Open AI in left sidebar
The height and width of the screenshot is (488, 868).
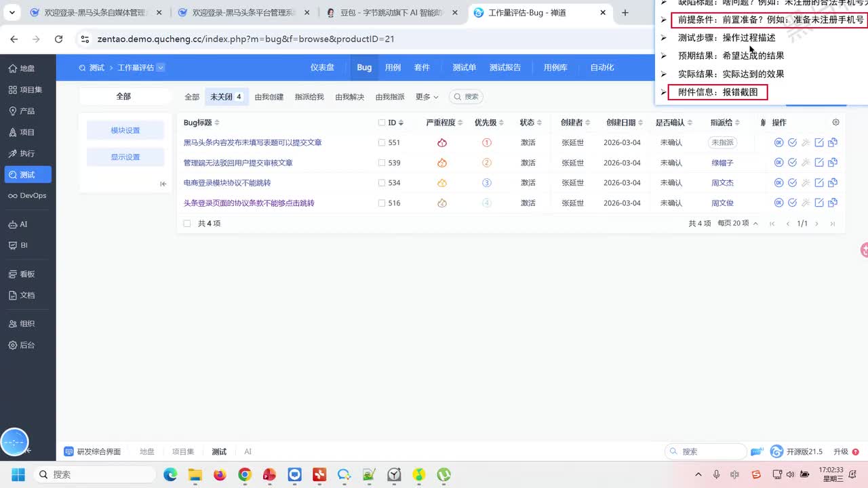point(18,224)
